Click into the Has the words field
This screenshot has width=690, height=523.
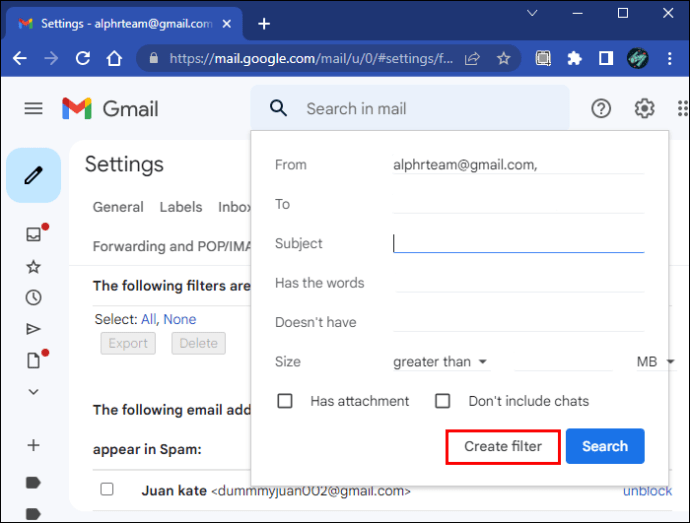[x=518, y=283]
